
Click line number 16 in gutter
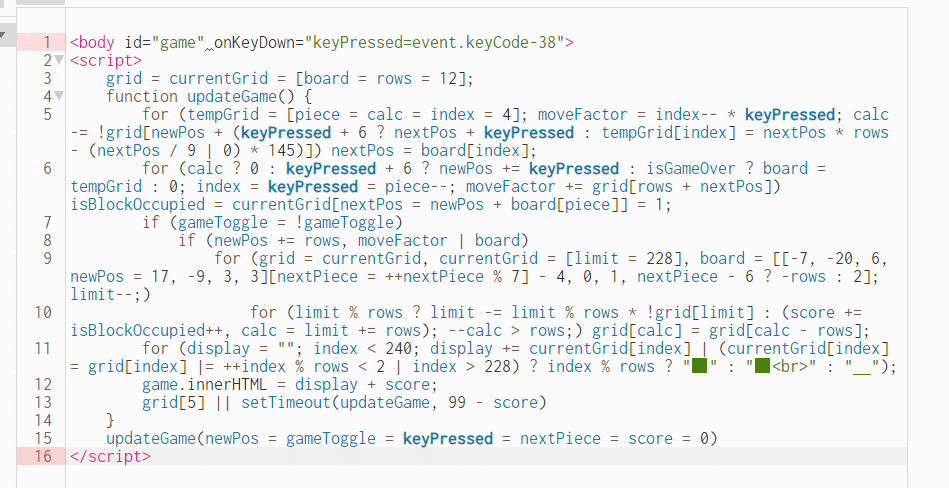point(43,456)
